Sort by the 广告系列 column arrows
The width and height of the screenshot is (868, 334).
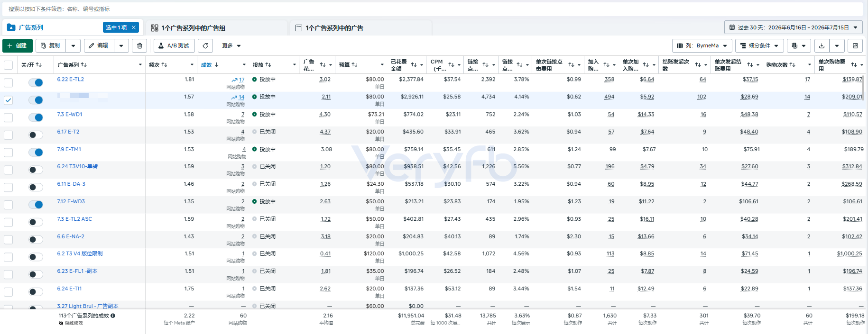pos(84,65)
